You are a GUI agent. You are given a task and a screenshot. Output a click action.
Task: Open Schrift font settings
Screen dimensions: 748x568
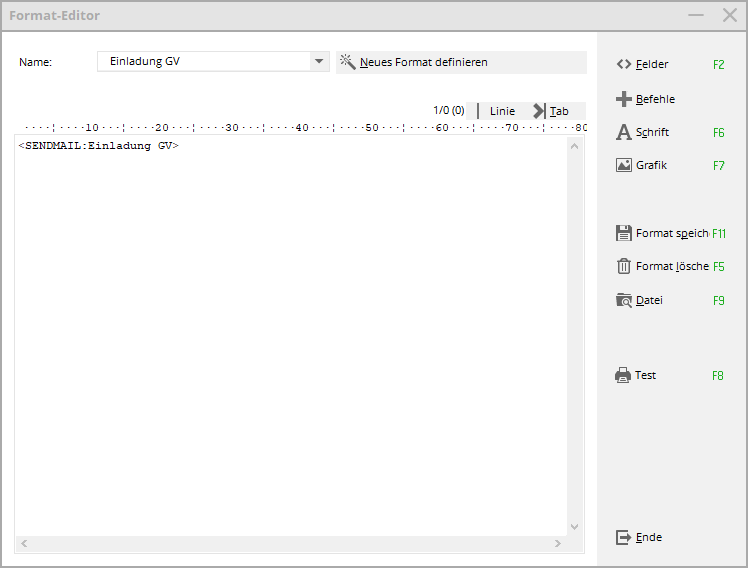pyautogui.click(x=652, y=132)
